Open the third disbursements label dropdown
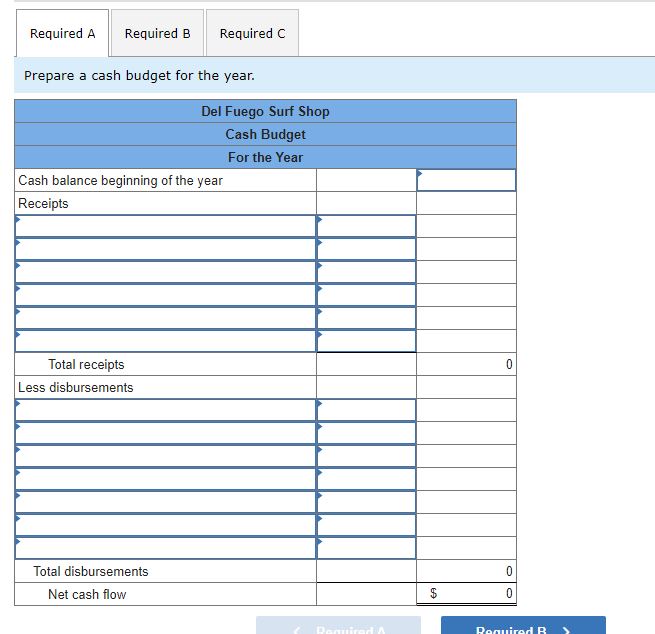The width and height of the screenshot is (655, 634). point(165,456)
